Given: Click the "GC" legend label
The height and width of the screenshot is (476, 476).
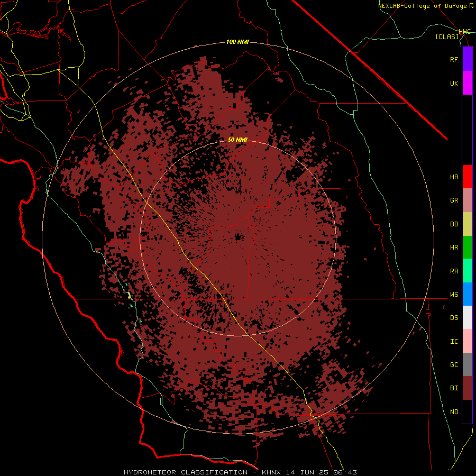Looking at the screenshot, I should 454,365.
